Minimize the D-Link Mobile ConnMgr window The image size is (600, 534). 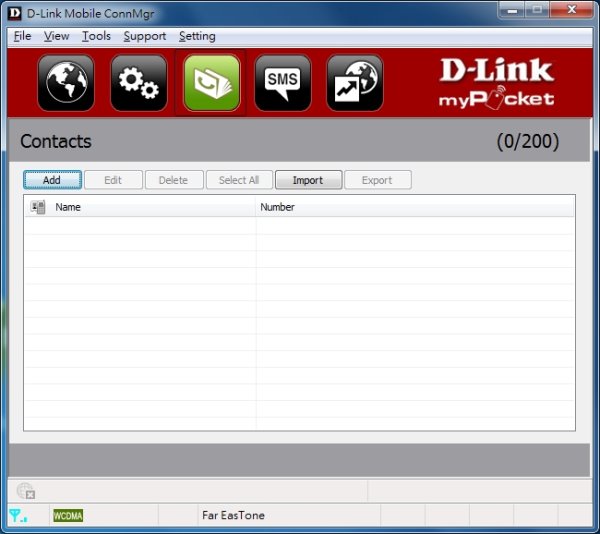coord(512,10)
